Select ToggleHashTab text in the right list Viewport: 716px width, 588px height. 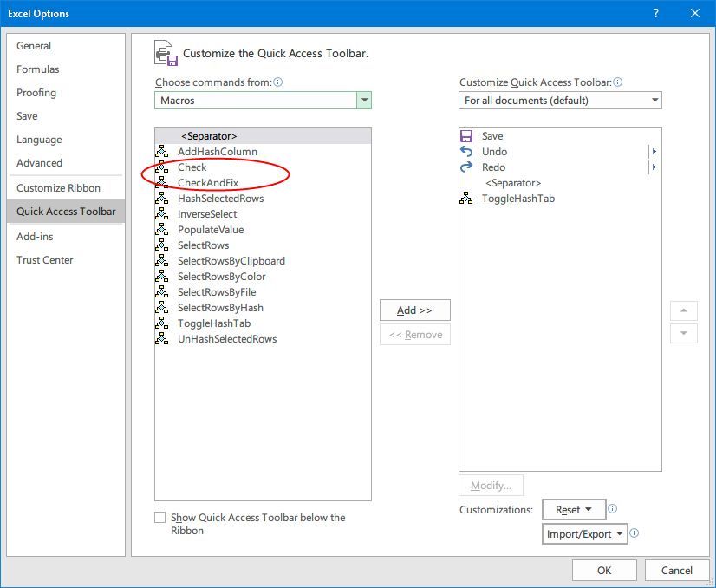pyautogui.click(x=518, y=199)
